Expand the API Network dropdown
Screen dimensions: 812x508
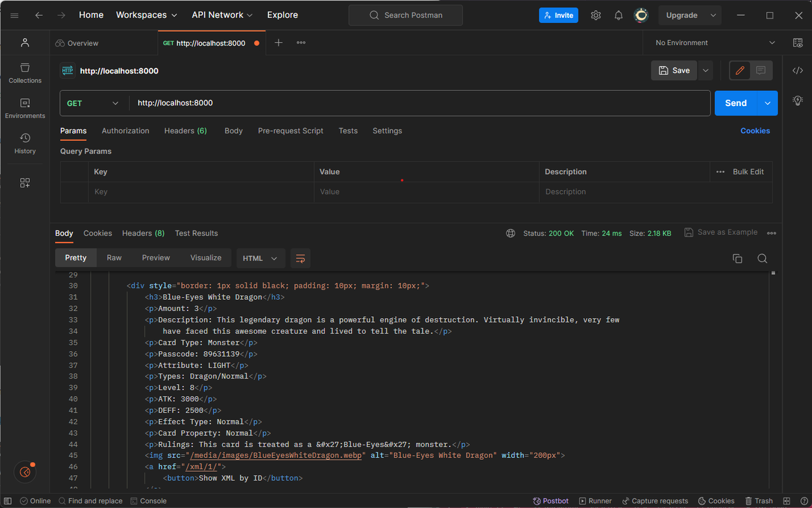222,15
